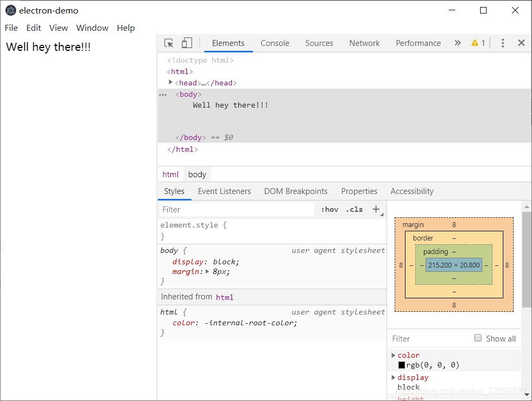
Task: Expand the margin shorthand property
Action: tap(208, 271)
